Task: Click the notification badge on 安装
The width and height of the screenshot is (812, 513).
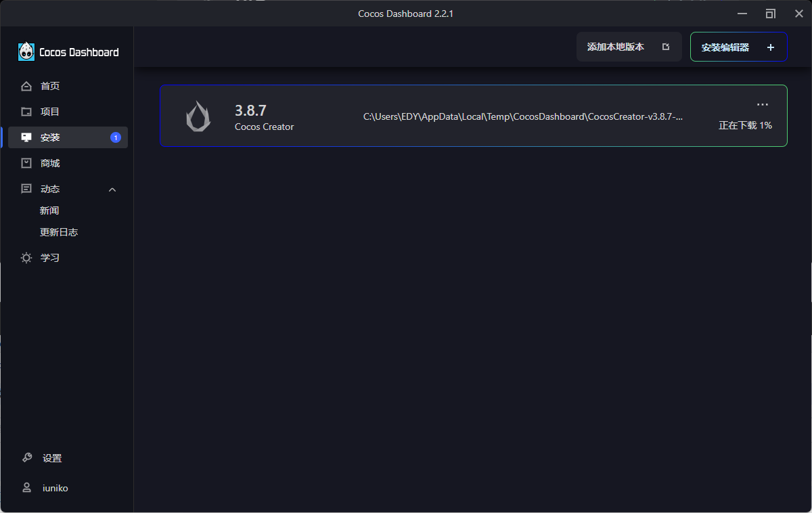Action: (x=116, y=137)
